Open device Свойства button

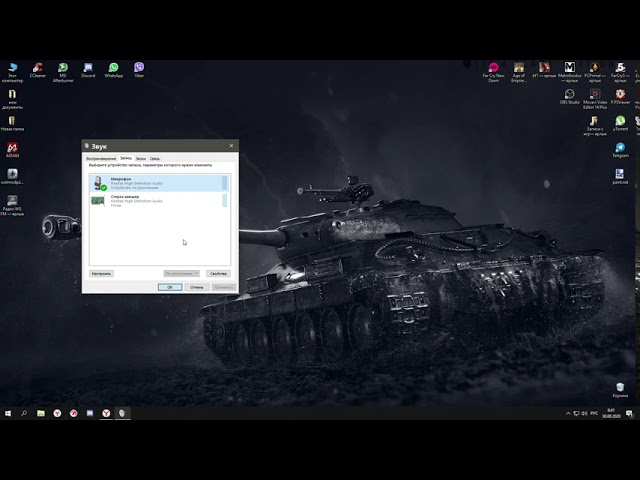click(x=218, y=273)
